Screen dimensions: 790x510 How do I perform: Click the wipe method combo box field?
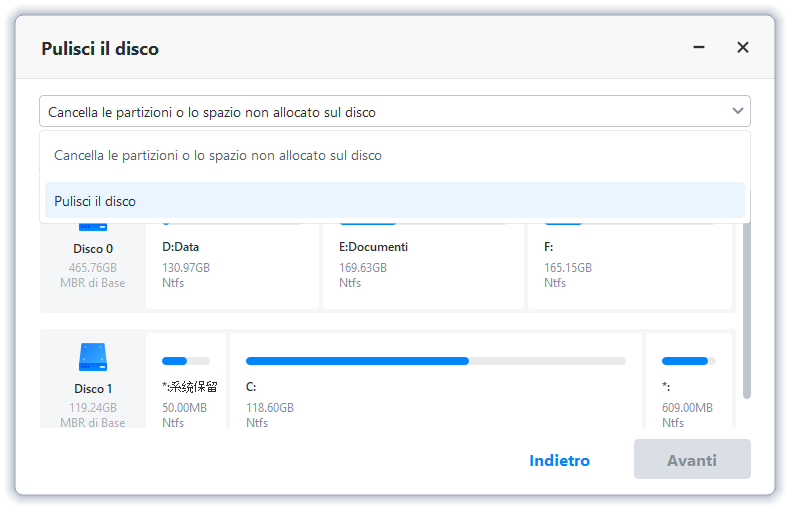click(380, 112)
